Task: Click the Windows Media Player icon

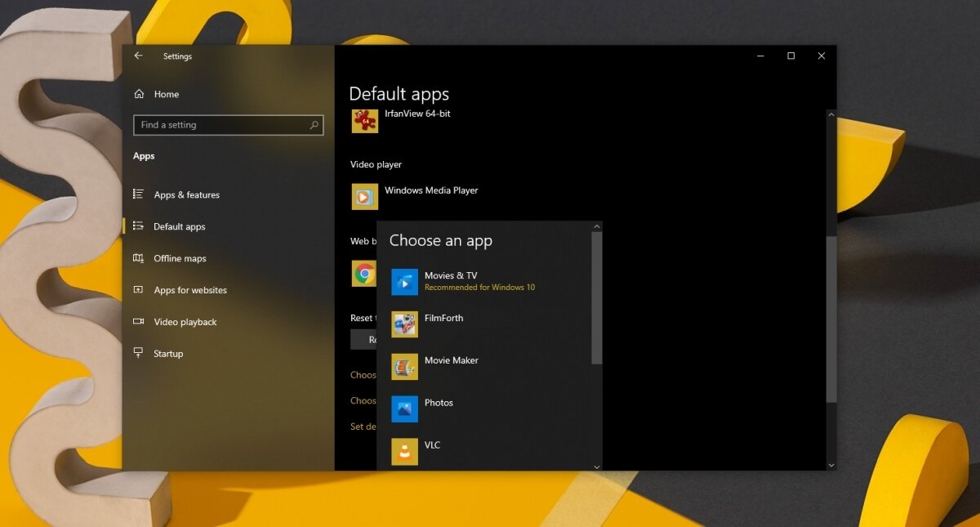Action: point(363,196)
